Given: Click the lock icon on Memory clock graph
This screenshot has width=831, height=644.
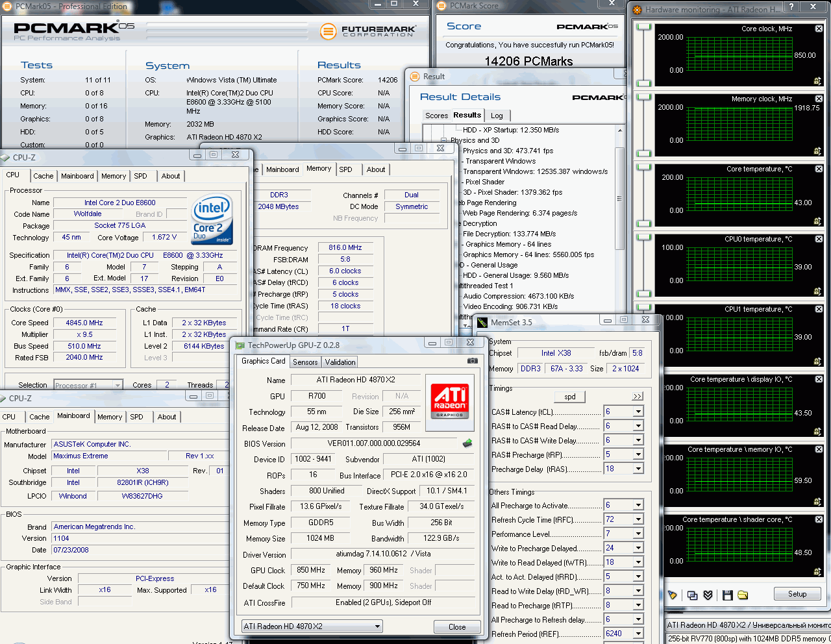Looking at the screenshot, I should pos(818,151).
